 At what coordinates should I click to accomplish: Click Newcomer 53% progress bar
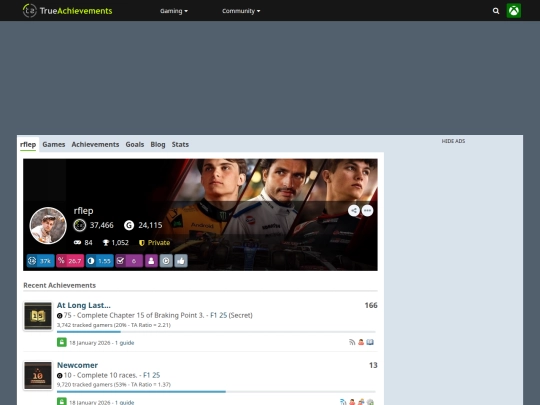click(x=216, y=392)
